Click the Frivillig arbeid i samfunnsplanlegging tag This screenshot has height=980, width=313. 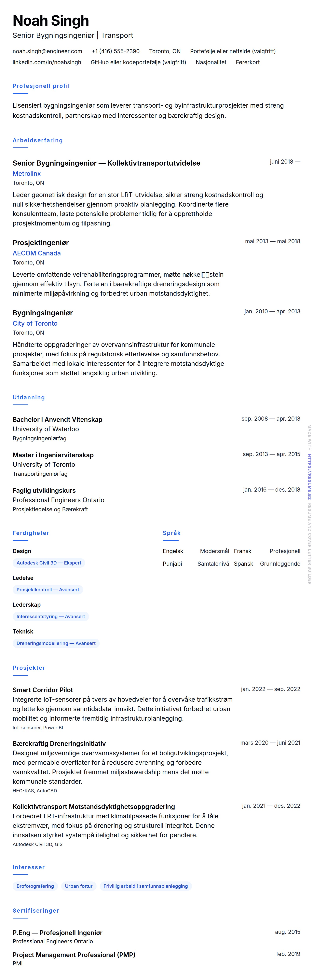[146, 886]
